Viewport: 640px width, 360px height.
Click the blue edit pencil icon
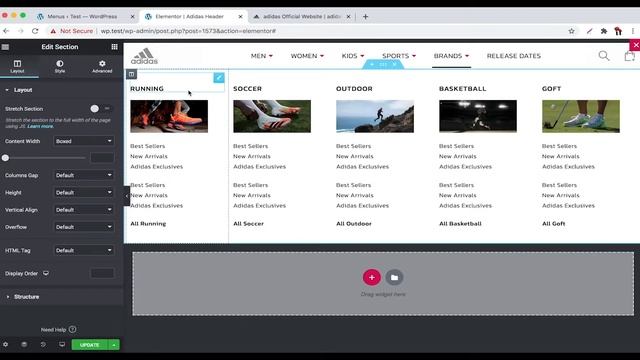[x=219, y=78]
